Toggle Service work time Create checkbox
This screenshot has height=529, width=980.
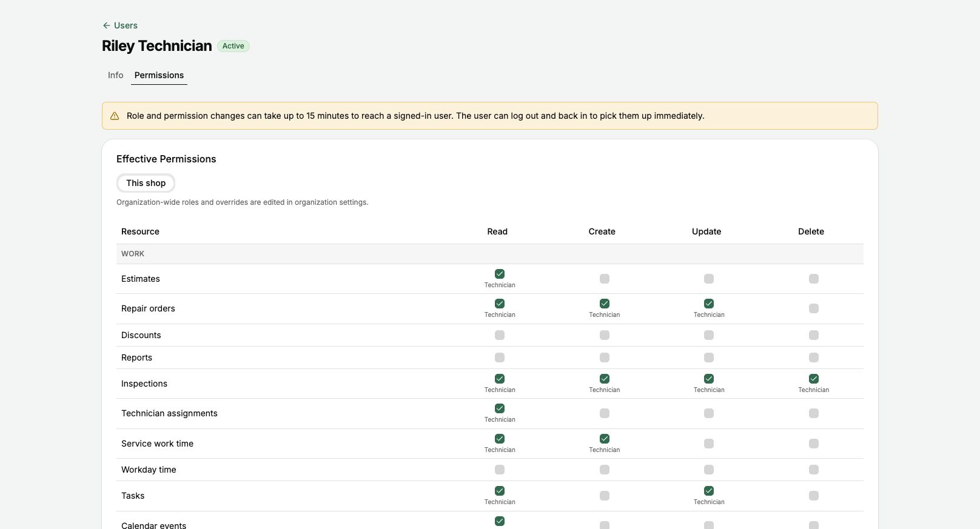coord(605,439)
